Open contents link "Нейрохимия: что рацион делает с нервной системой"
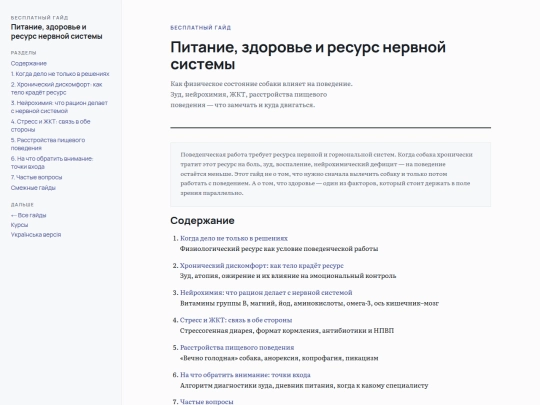 click(266, 293)
